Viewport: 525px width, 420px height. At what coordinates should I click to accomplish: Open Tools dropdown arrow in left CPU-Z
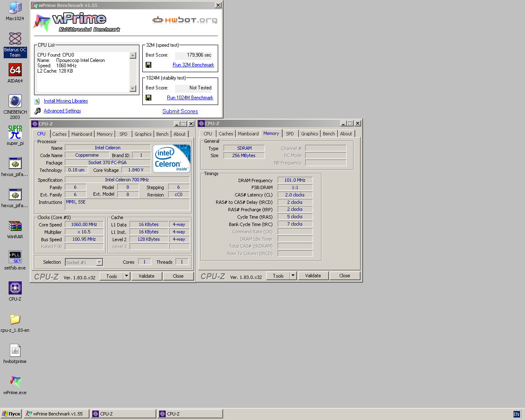point(126,276)
